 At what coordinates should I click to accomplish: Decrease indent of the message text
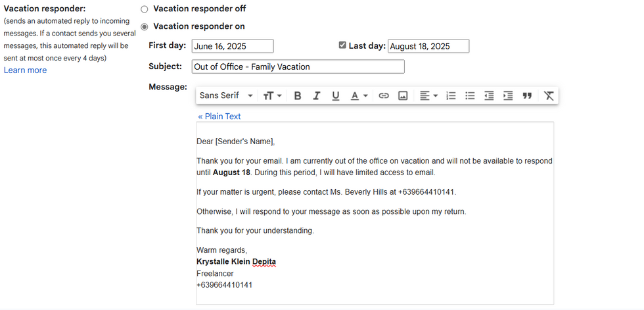pyautogui.click(x=489, y=96)
